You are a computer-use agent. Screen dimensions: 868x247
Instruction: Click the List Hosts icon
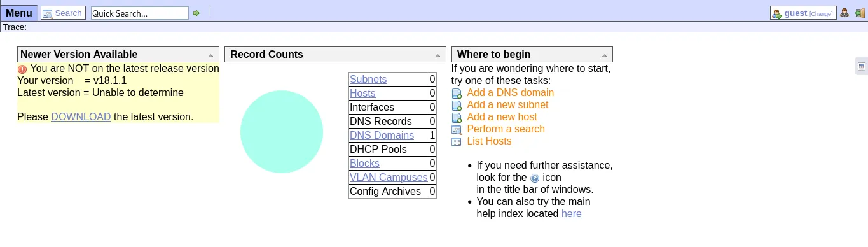pyautogui.click(x=457, y=142)
